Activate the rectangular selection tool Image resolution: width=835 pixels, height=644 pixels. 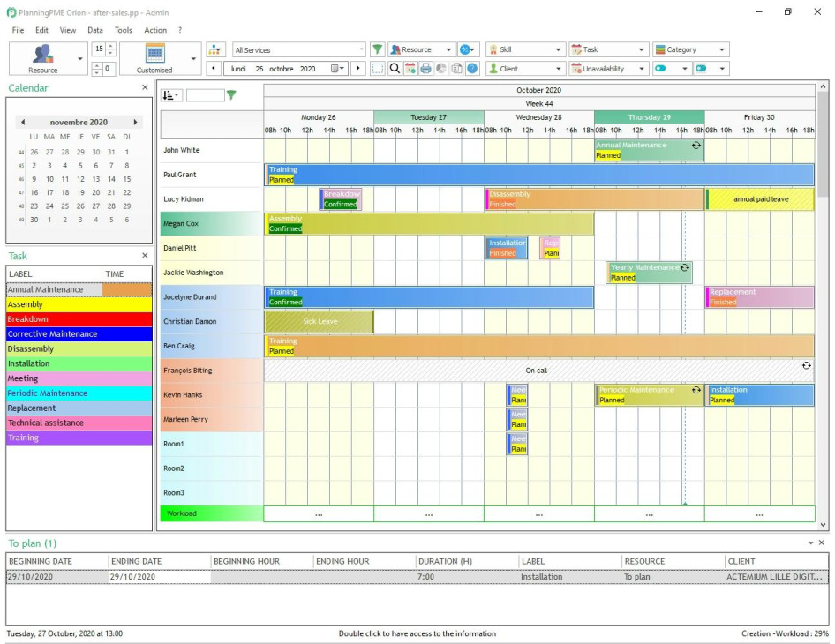tap(380, 67)
